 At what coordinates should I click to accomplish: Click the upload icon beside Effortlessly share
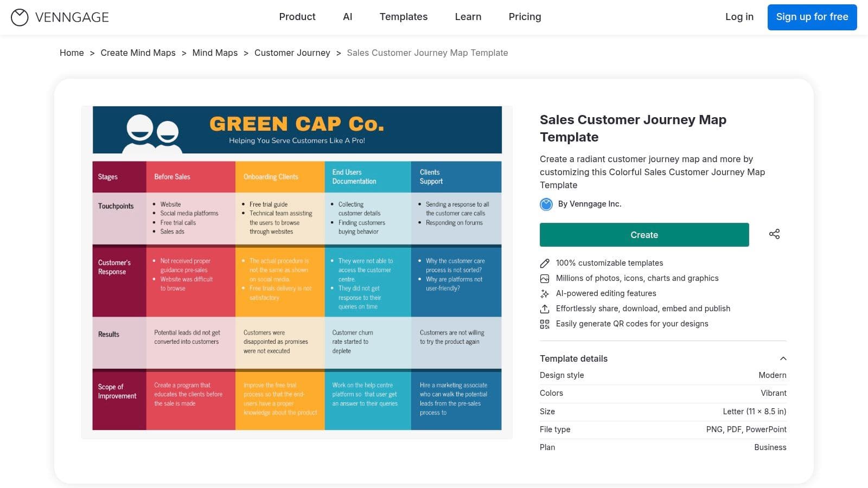coord(545,309)
